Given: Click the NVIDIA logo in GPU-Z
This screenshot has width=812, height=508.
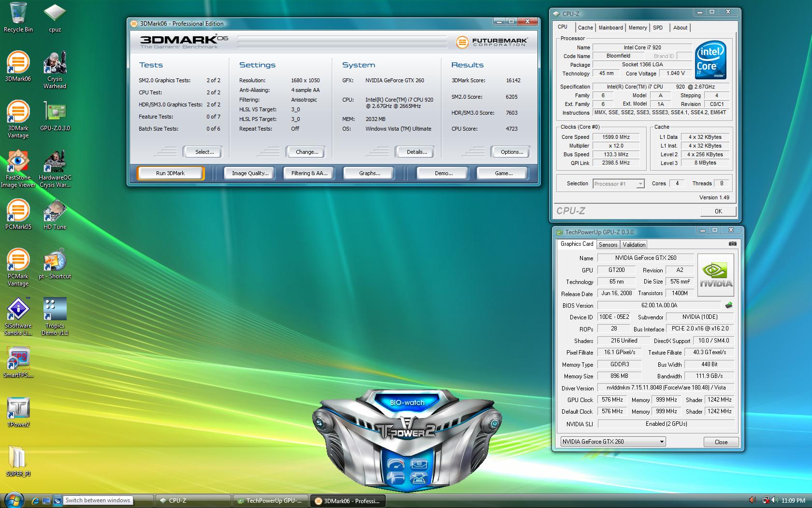Looking at the screenshot, I should point(716,275).
